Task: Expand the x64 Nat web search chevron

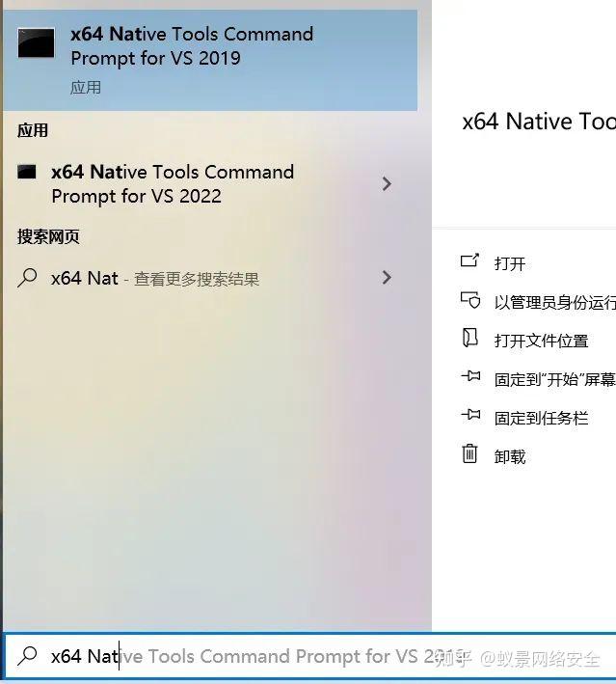Action: [387, 278]
